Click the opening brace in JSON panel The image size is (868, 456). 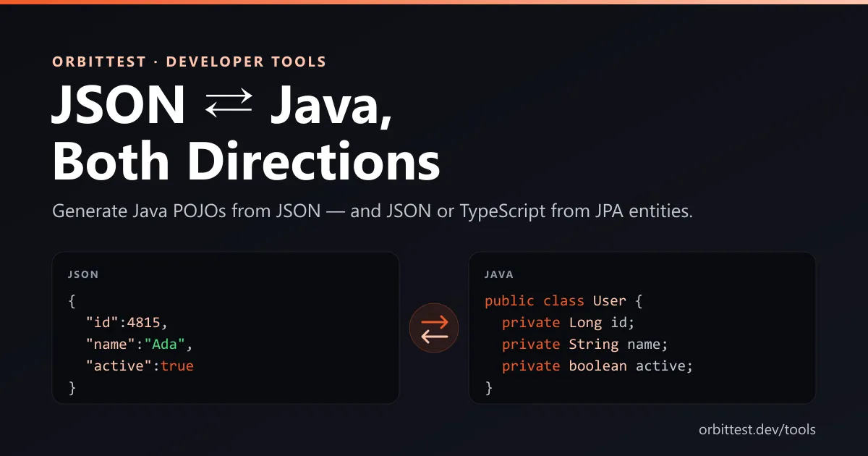[72, 300]
